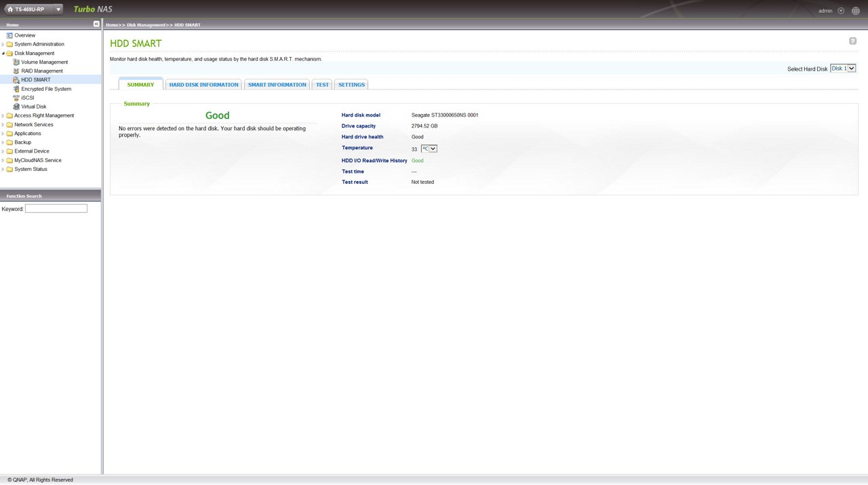Click the Function Search keyword field
The width and height of the screenshot is (868, 485).
(x=56, y=209)
